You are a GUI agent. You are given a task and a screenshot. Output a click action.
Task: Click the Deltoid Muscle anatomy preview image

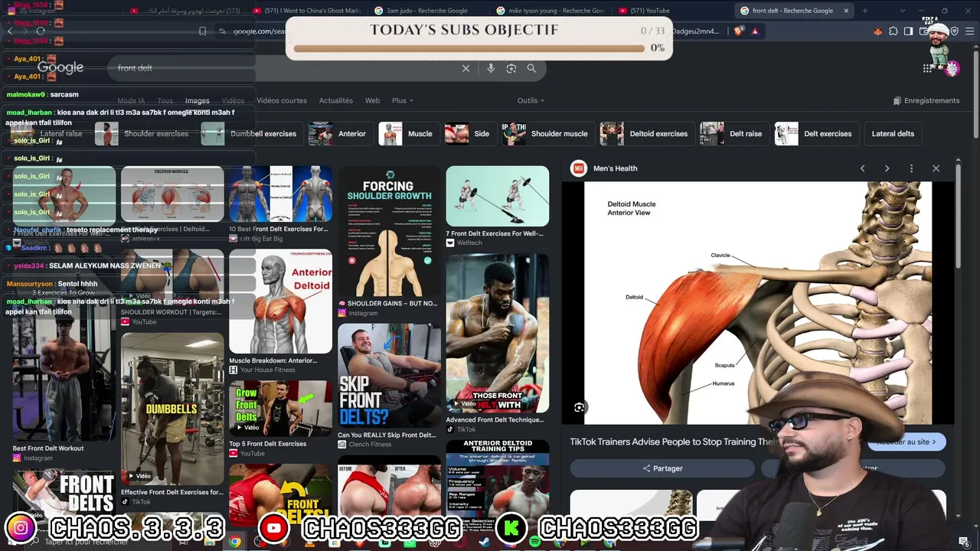[x=758, y=302]
